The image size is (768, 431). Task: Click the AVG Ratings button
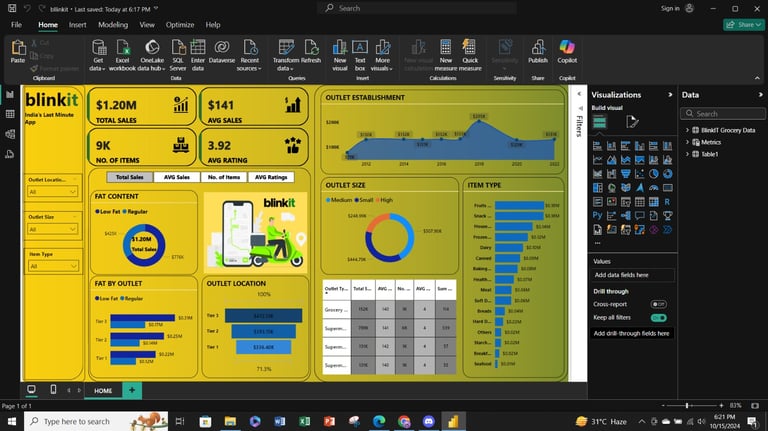[271, 177]
